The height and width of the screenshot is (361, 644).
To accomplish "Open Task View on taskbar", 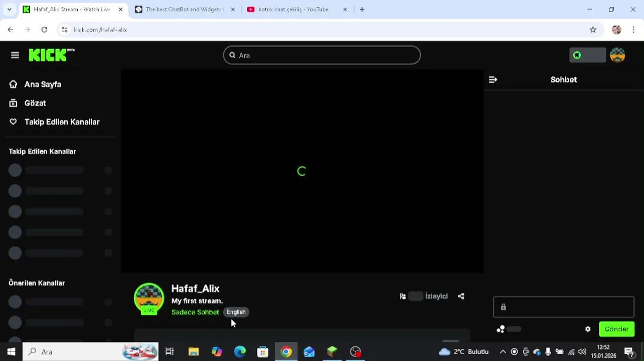I will click(x=170, y=351).
